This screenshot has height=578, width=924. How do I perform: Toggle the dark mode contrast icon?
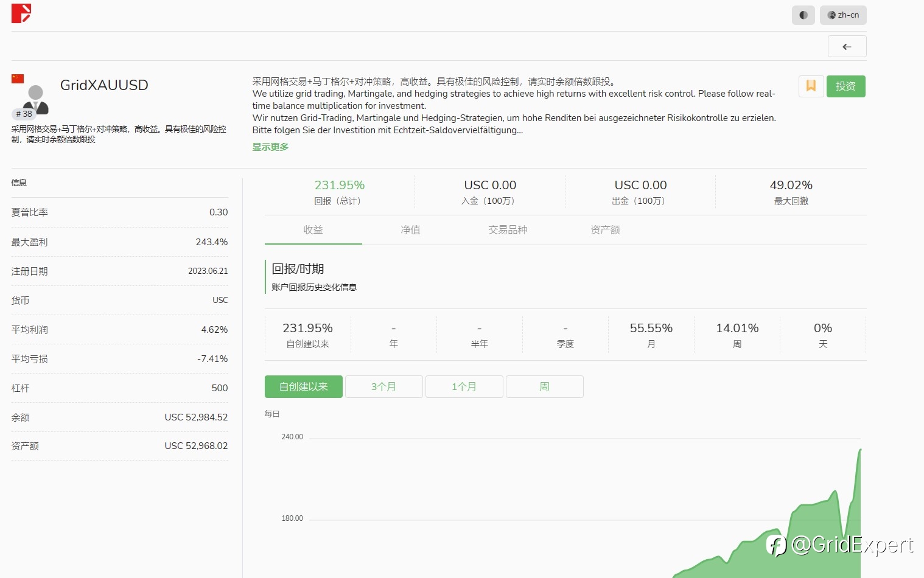[803, 15]
